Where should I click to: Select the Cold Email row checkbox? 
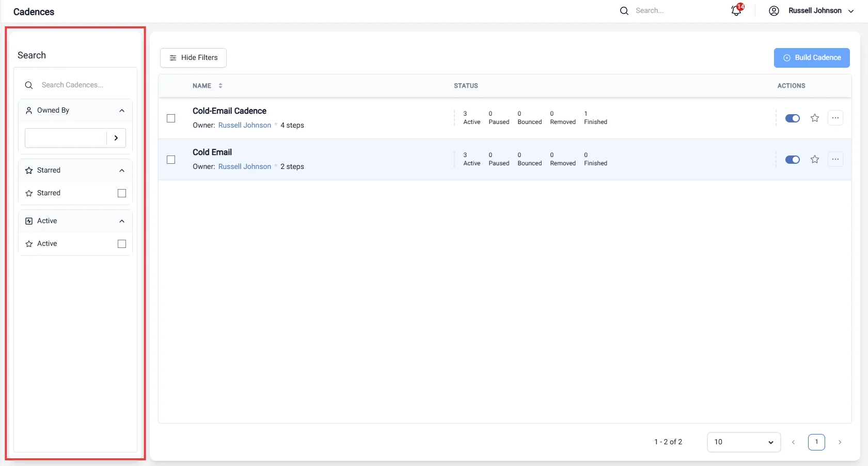[x=171, y=160]
